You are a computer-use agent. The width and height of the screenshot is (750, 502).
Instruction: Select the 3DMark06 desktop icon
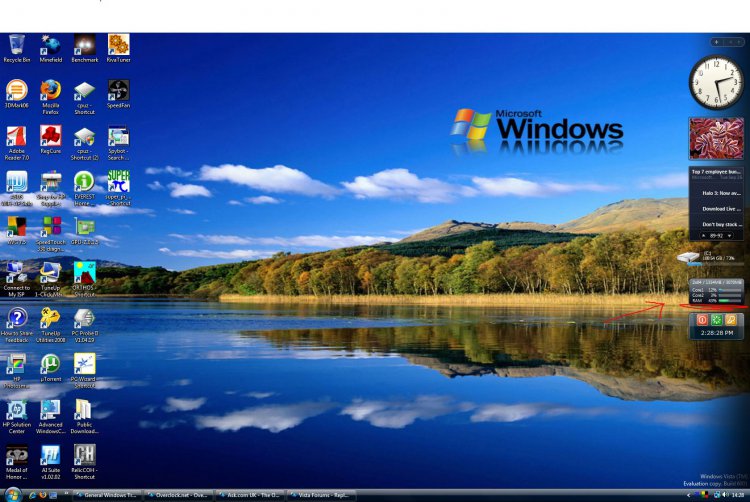[x=17, y=94]
